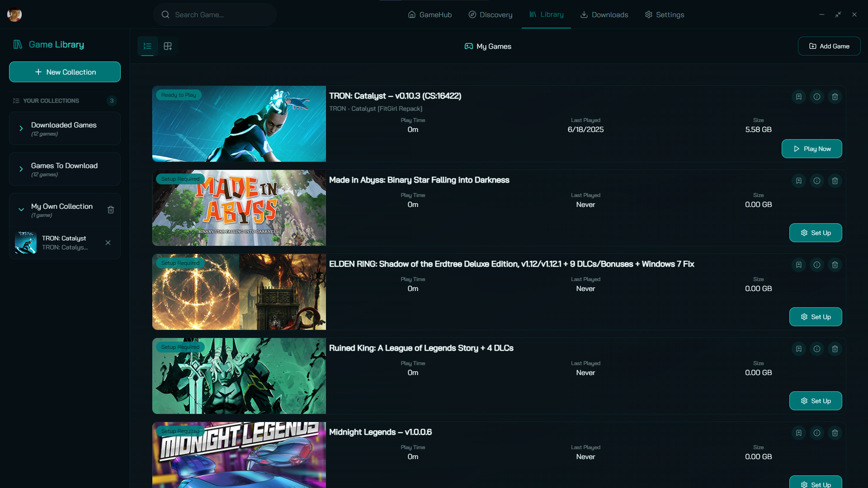
Task: Click last played date 6/18/2025
Action: [x=585, y=130]
